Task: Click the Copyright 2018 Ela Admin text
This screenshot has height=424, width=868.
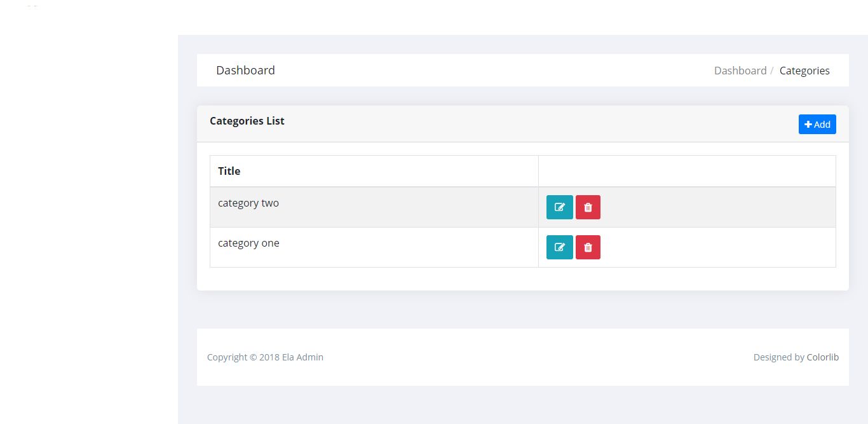Action: [265, 357]
